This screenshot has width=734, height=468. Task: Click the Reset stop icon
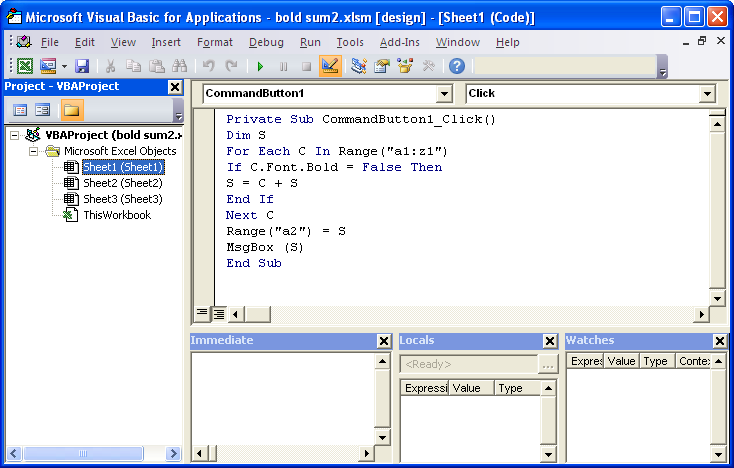(306, 66)
